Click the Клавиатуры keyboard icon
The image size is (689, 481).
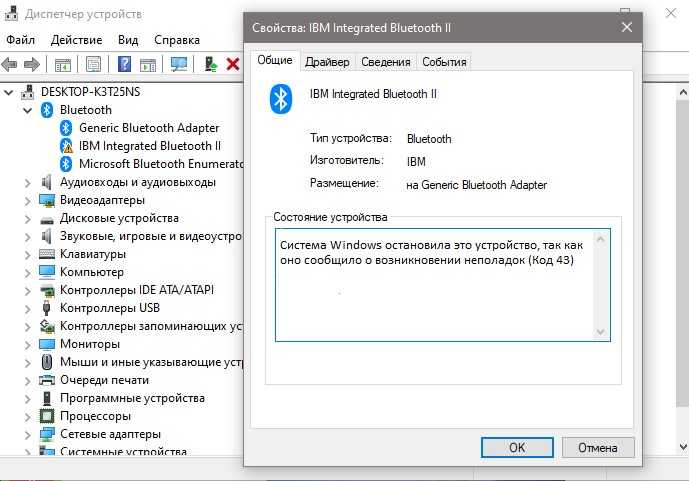[x=47, y=254]
